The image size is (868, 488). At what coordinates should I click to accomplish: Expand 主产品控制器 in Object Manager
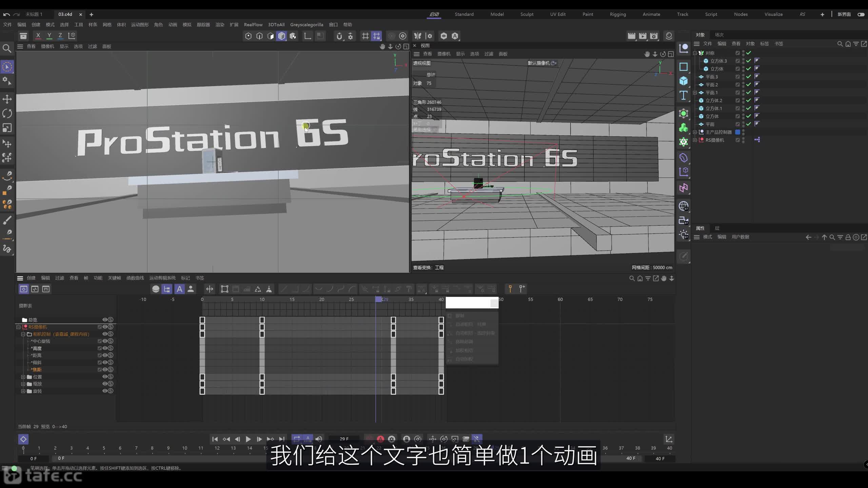695,132
